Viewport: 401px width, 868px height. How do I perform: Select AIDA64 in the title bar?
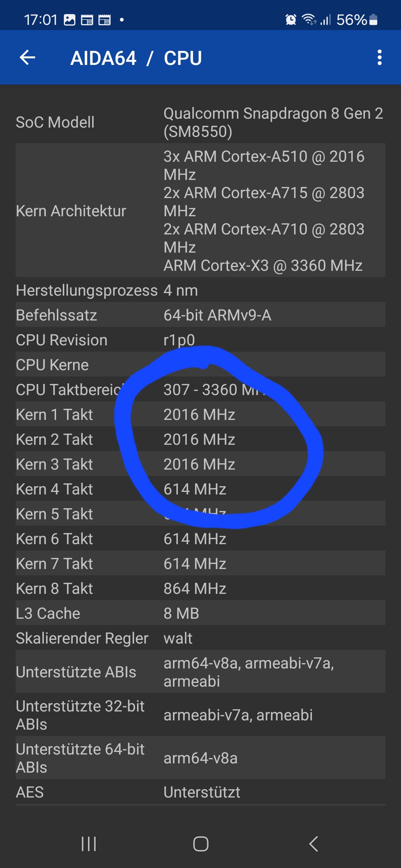104,58
